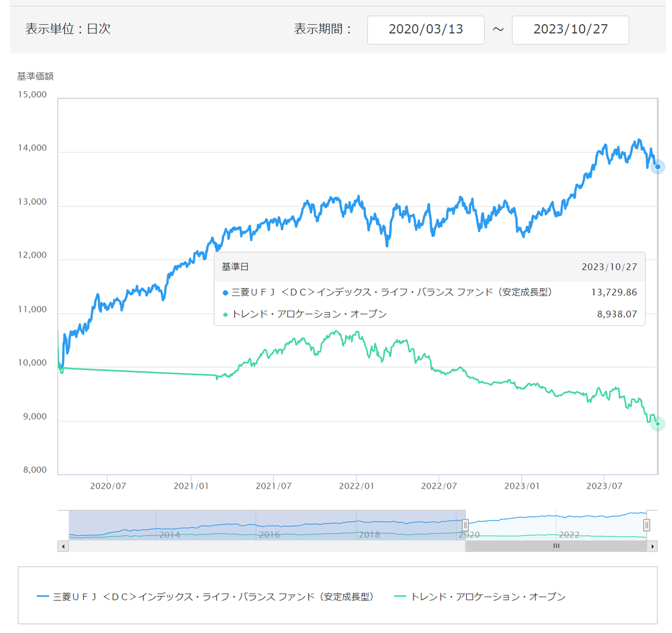Click the green diamond marker at line end
Viewport: 672px width, 633px height.
pyautogui.click(x=657, y=424)
